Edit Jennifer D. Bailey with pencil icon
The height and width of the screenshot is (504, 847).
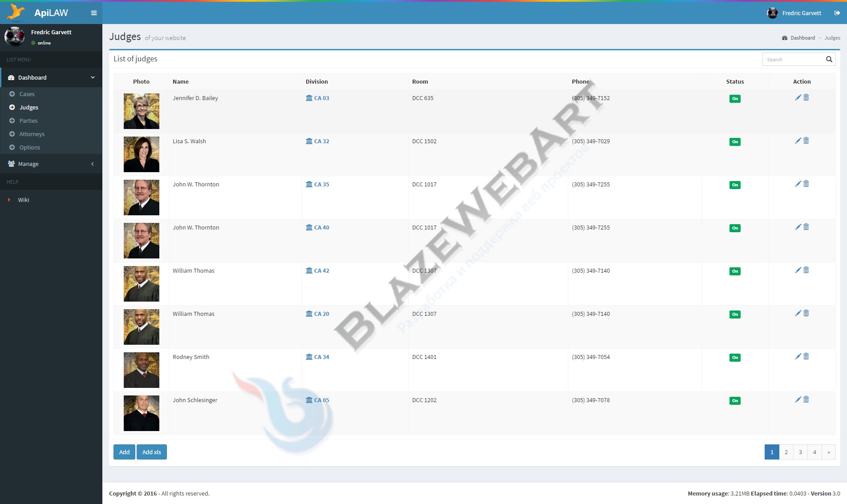[x=798, y=97]
